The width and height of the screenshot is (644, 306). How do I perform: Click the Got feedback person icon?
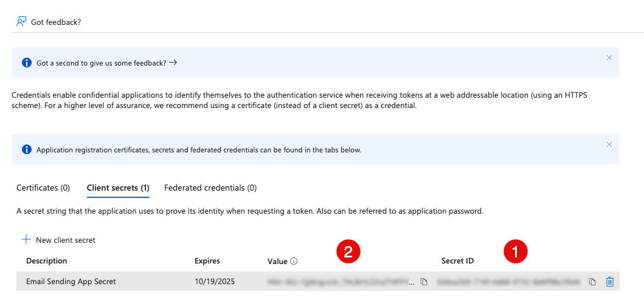tap(21, 21)
